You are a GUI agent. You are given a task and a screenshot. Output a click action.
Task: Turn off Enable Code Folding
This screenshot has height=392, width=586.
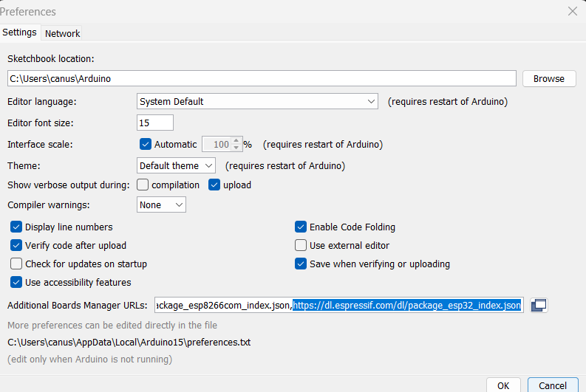(301, 227)
